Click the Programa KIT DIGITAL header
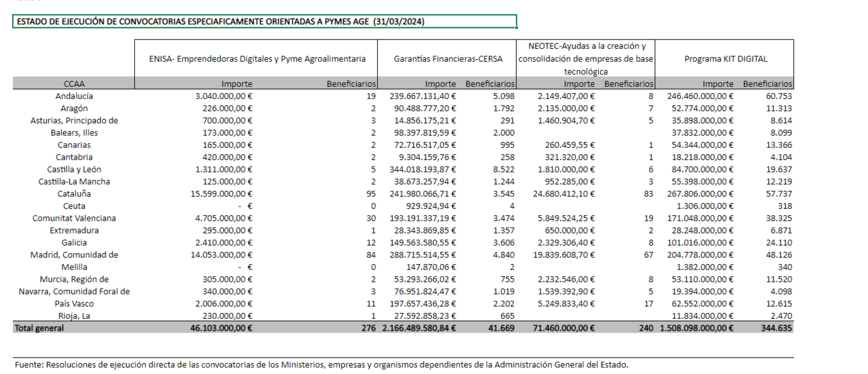Screen dimensions: 868x374 coord(725,59)
